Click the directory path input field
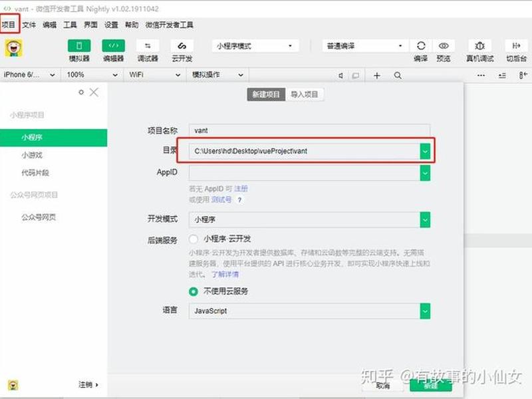Viewport: 532px width, 399px height. (x=305, y=152)
